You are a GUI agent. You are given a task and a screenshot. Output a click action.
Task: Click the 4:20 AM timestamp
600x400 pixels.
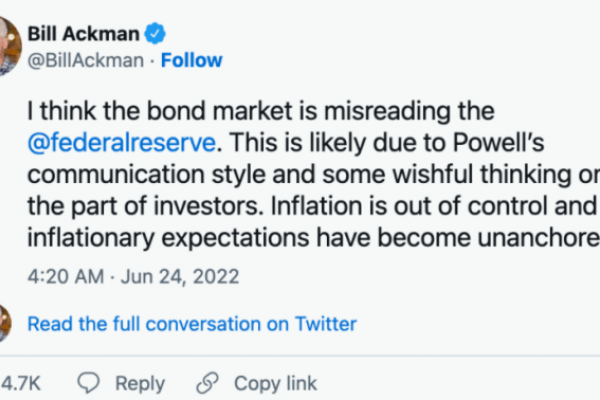[x=58, y=273]
